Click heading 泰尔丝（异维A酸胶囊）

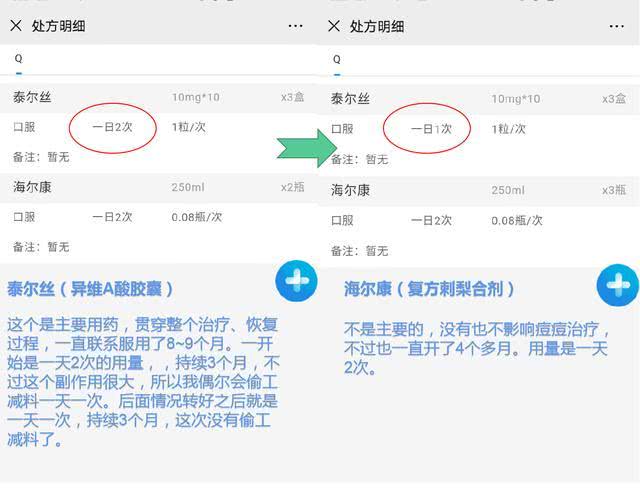point(90,289)
